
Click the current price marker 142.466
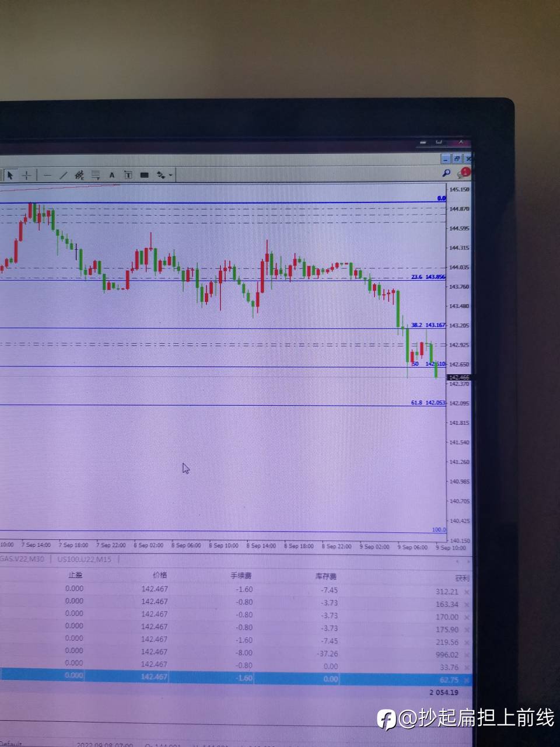[x=459, y=378]
